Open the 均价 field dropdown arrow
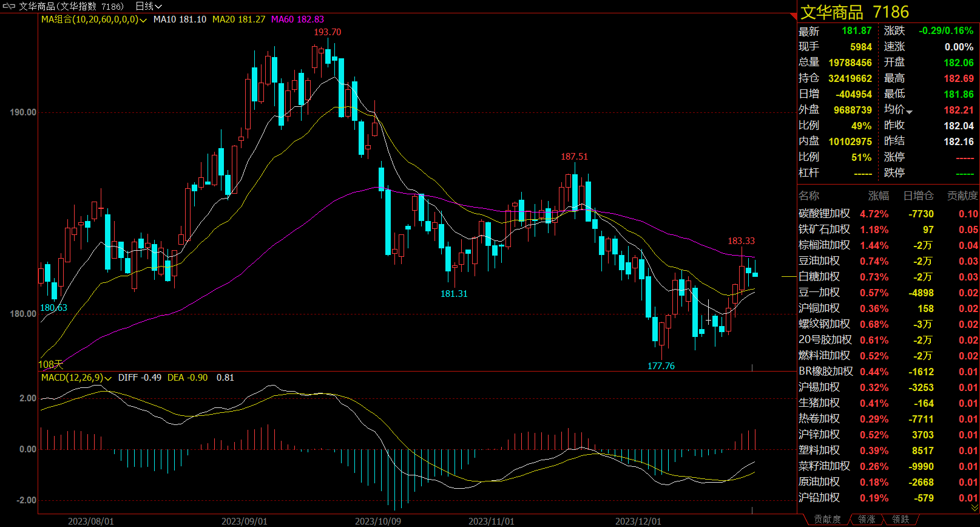980x527 pixels. pyautogui.click(x=910, y=112)
